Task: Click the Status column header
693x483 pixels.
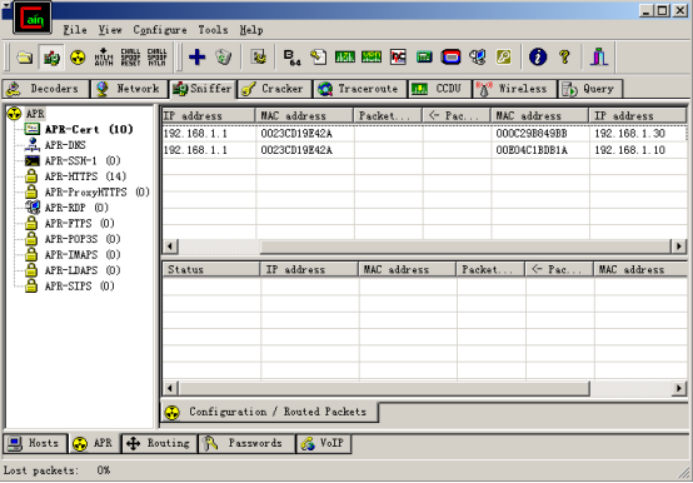Action: click(211, 270)
